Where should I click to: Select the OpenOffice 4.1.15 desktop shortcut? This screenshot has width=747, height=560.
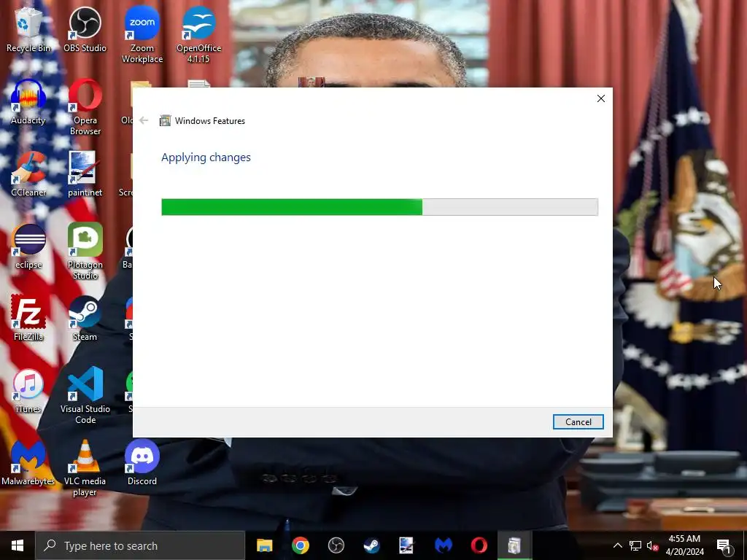198,35
